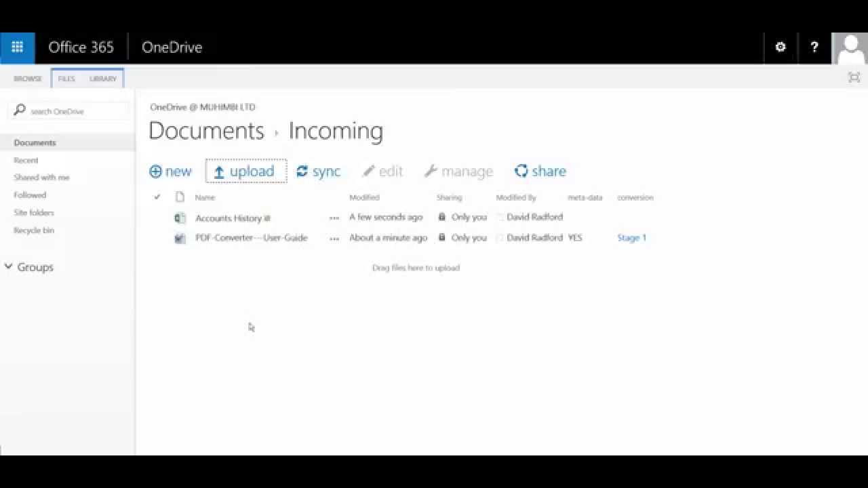Switch to the LIBRARY ribbon tab
This screenshot has width=868, height=488.
tap(103, 79)
